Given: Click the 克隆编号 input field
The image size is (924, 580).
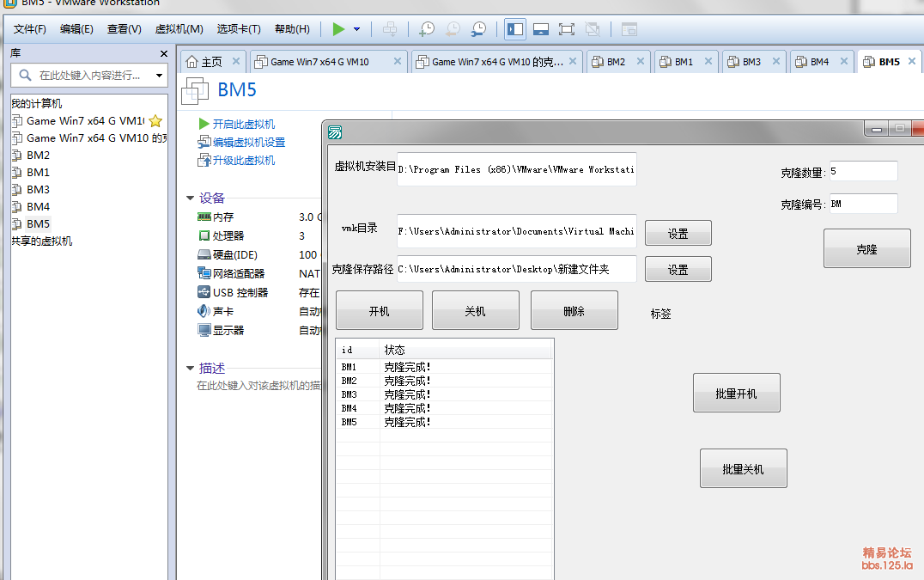Looking at the screenshot, I should pos(863,204).
